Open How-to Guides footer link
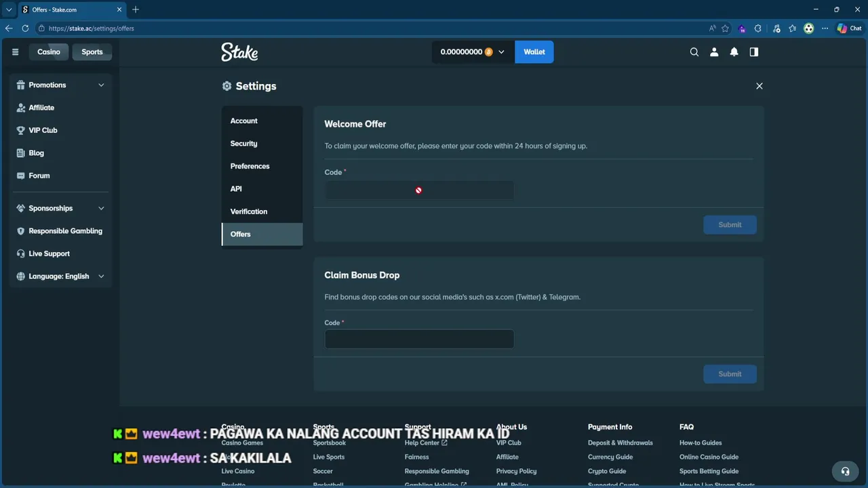The image size is (868, 488). pos(701,443)
